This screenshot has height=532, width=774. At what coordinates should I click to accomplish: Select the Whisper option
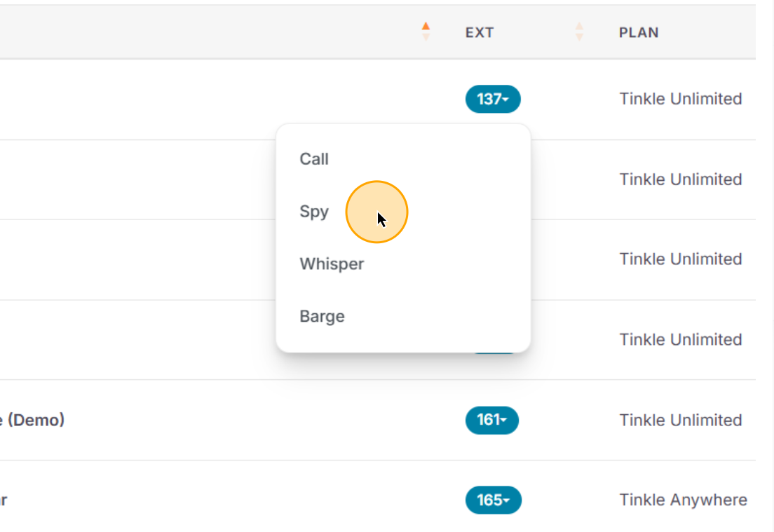tap(332, 264)
